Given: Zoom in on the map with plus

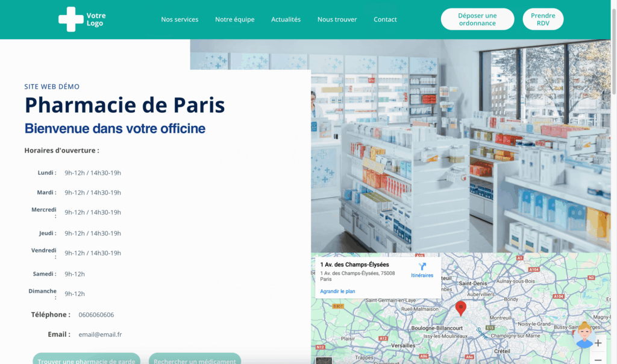Looking at the screenshot, I should 598,343.
